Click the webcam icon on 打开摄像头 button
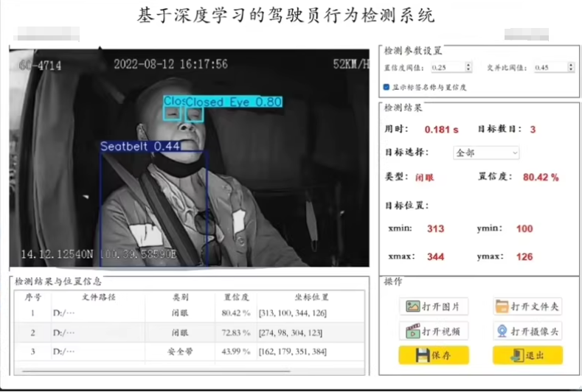The image size is (582, 392). coord(502,331)
